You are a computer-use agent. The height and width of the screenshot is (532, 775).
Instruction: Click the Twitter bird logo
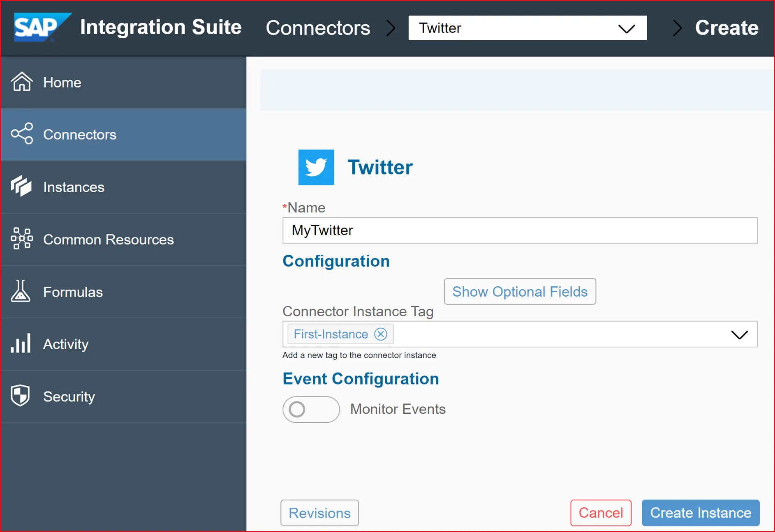point(316,167)
